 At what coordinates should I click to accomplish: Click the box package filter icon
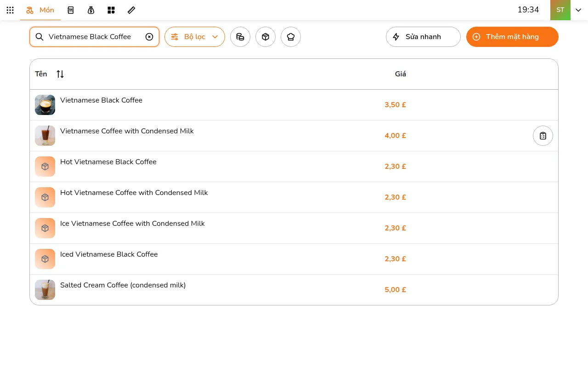click(x=266, y=37)
